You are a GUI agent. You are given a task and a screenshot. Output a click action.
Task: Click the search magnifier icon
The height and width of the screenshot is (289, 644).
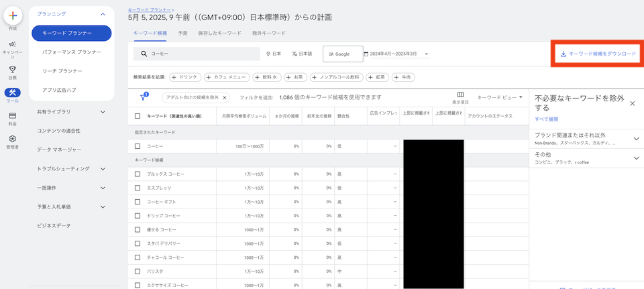click(x=144, y=54)
